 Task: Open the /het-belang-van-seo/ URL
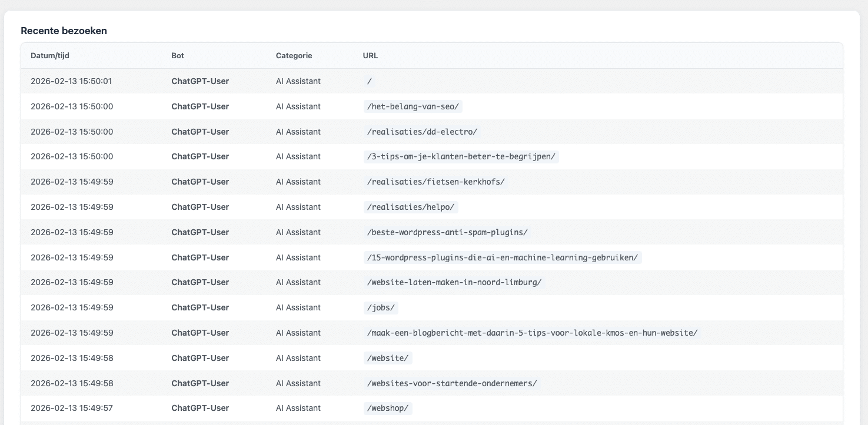[x=413, y=107]
